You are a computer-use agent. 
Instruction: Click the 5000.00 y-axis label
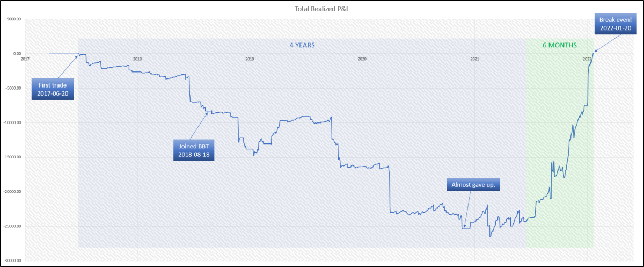[13, 19]
